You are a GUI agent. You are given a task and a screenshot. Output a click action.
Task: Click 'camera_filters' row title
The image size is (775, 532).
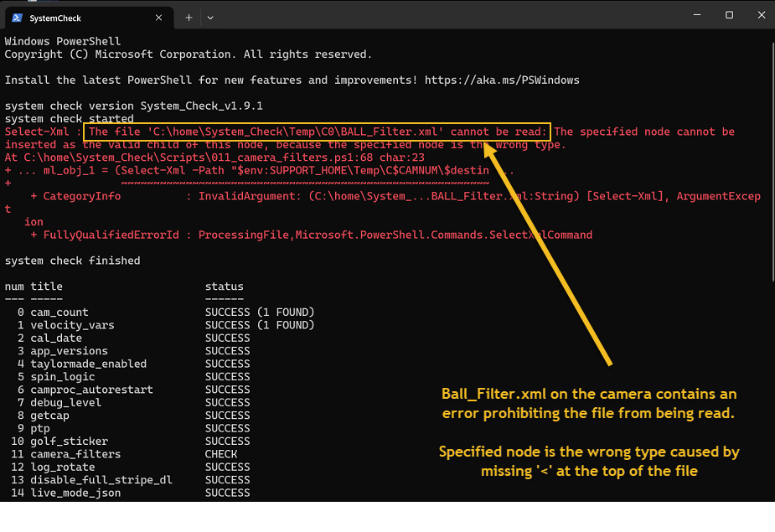[x=75, y=454]
